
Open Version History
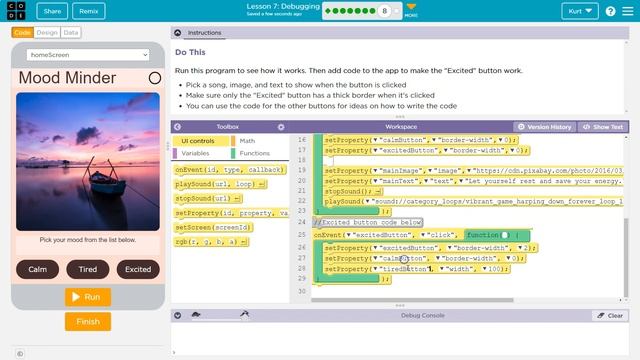544,127
